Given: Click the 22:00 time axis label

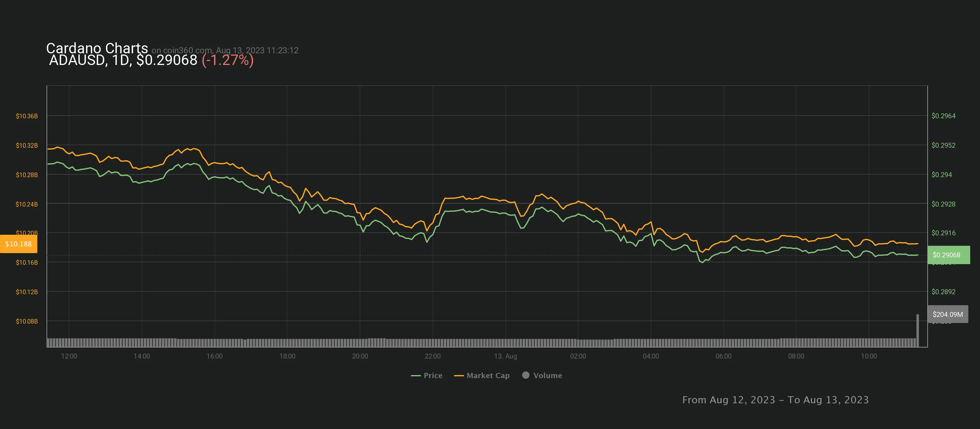Looking at the screenshot, I should [x=432, y=356].
